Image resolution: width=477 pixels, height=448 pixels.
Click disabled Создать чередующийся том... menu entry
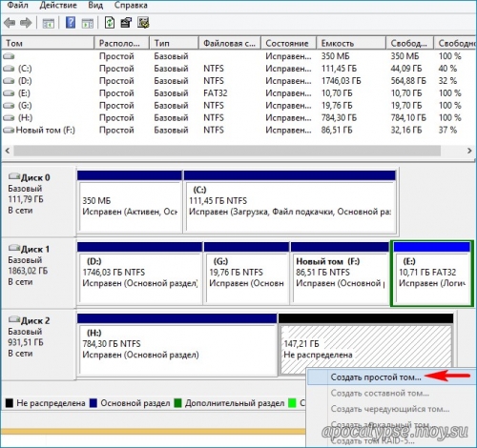coord(390,409)
